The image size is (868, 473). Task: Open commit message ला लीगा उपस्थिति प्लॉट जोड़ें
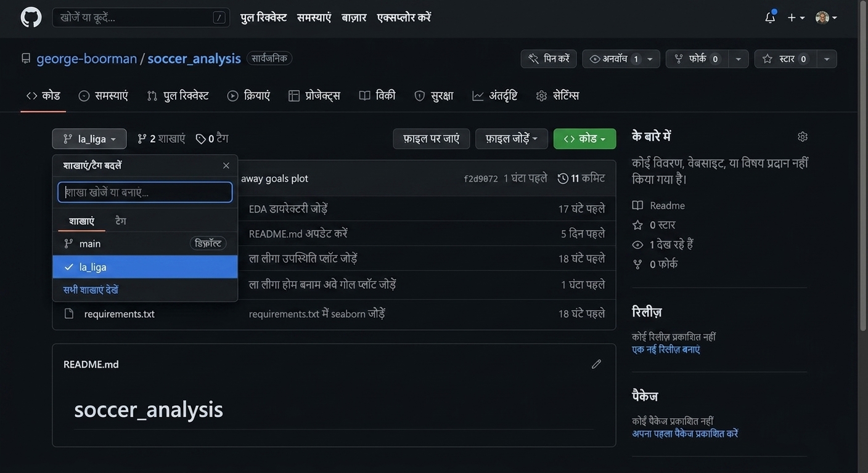(303, 259)
